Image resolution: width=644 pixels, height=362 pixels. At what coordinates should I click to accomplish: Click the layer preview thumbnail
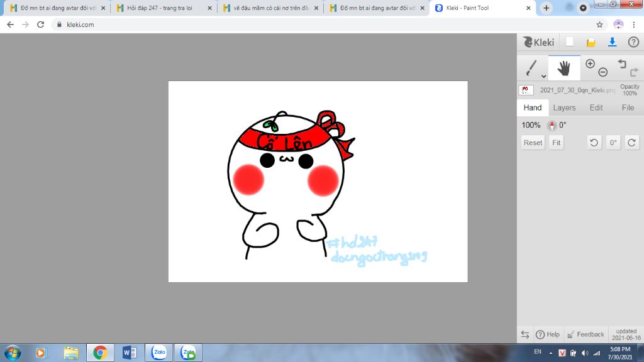pyautogui.click(x=526, y=90)
